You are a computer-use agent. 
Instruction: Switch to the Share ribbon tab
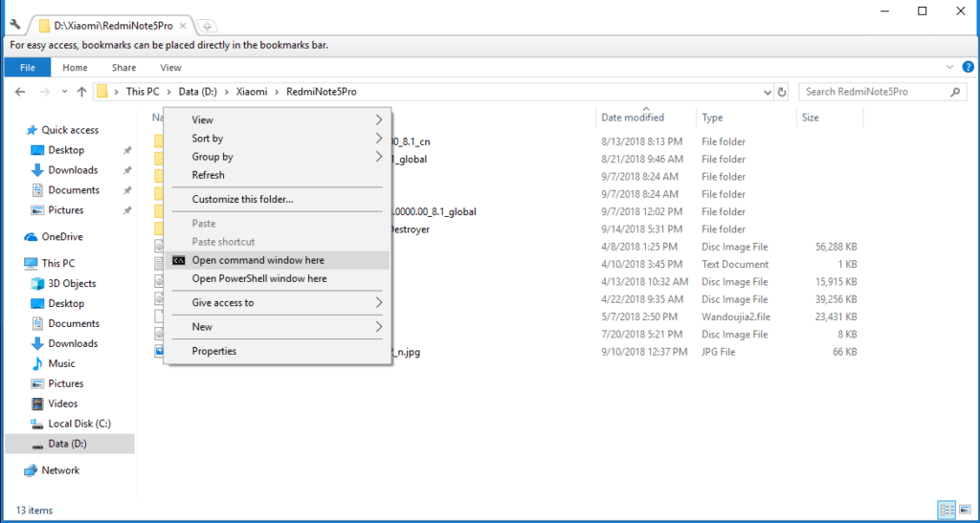[x=123, y=67]
